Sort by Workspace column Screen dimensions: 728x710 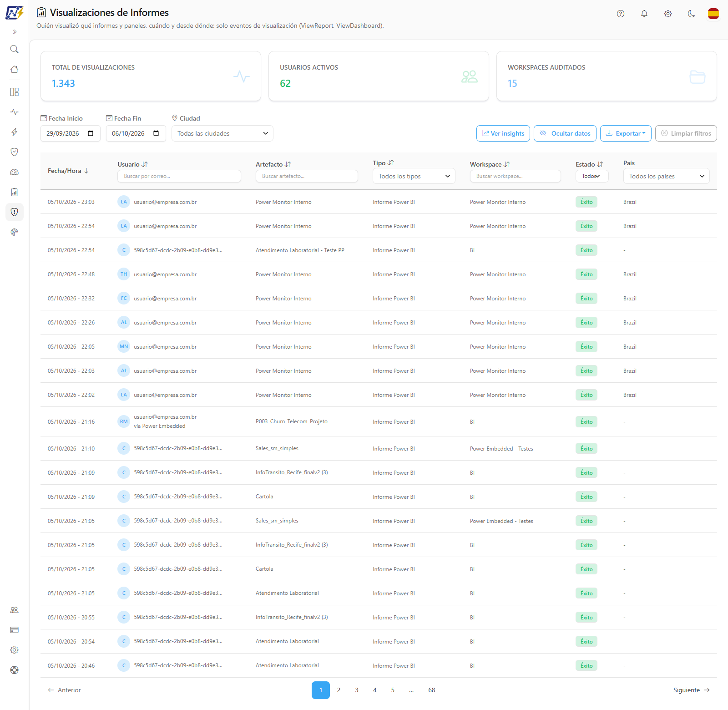point(490,164)
